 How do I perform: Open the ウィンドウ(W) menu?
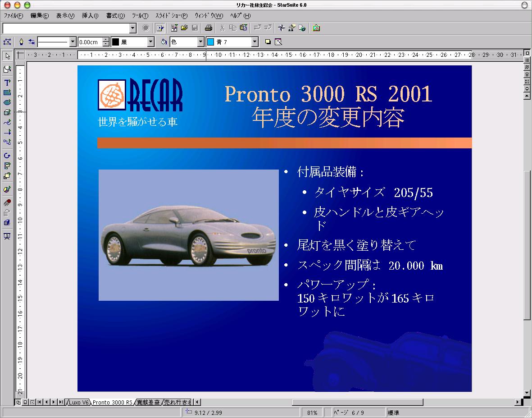pyautogui.click(x=209, y=16)
